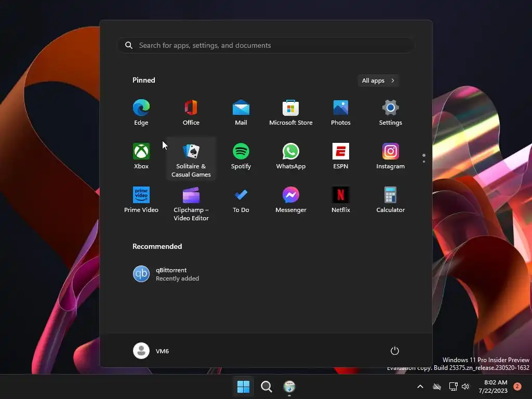Open the notification badge showing 2
Viewport: 532px width, 399px height.
[517, 387]
